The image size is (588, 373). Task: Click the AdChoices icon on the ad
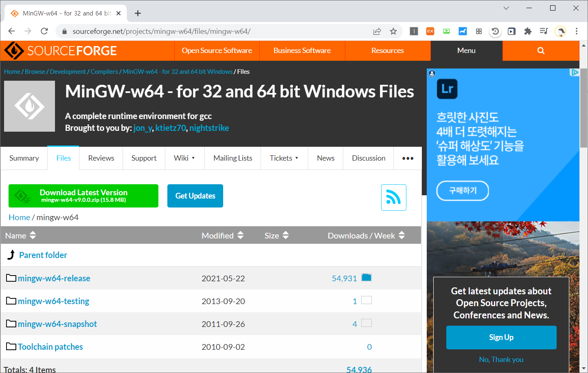tap(575, 72)
